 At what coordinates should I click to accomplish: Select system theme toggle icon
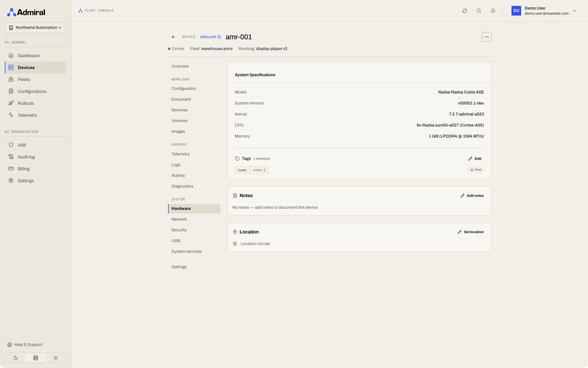tap(36, 358)
